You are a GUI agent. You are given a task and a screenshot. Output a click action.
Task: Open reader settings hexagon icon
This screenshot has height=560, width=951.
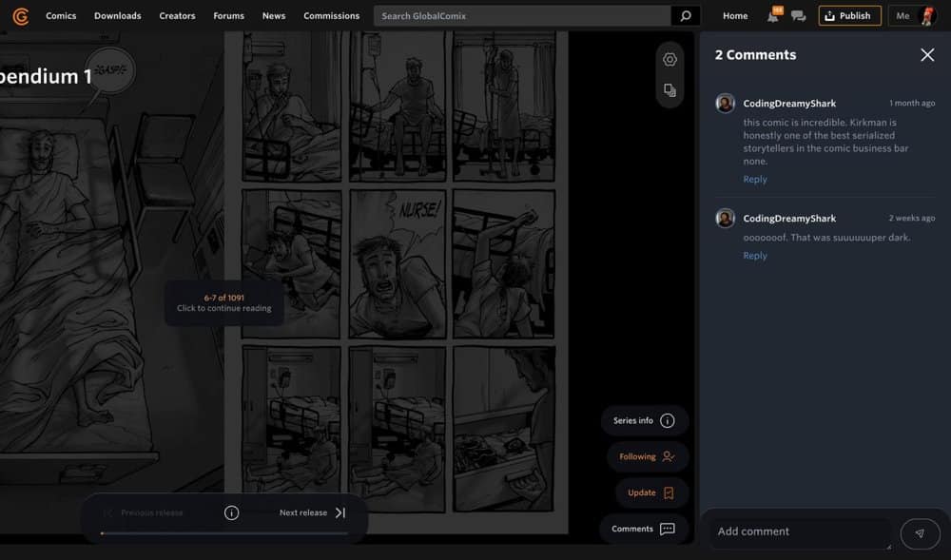pos(670,59)
